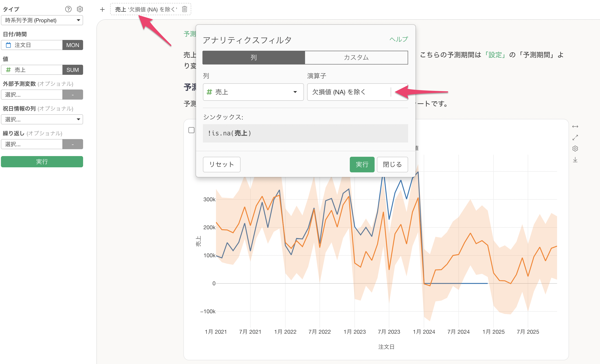600x364 pixels.
Task: Maximize chart with the diagonal arrows icon
Action: click(575, 137)
